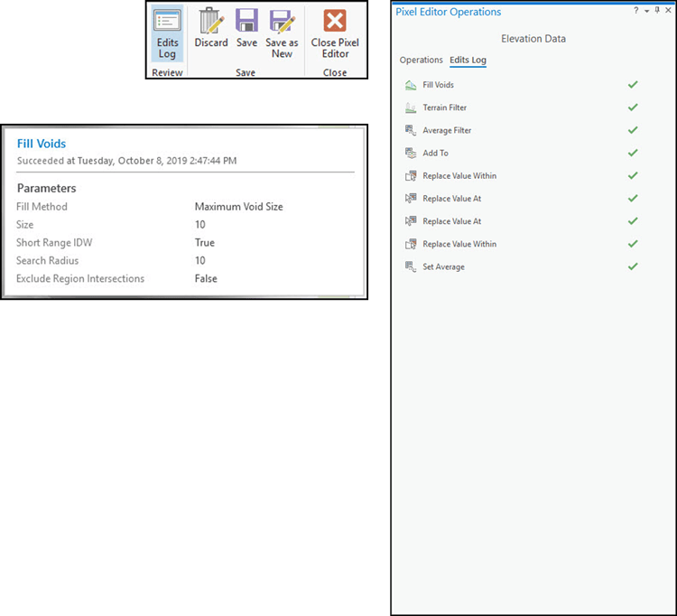The image size is (677, 616).
Task: Click the green checkmark beside Average Filter
Action: pyautogui.click(x=633, y=130)
